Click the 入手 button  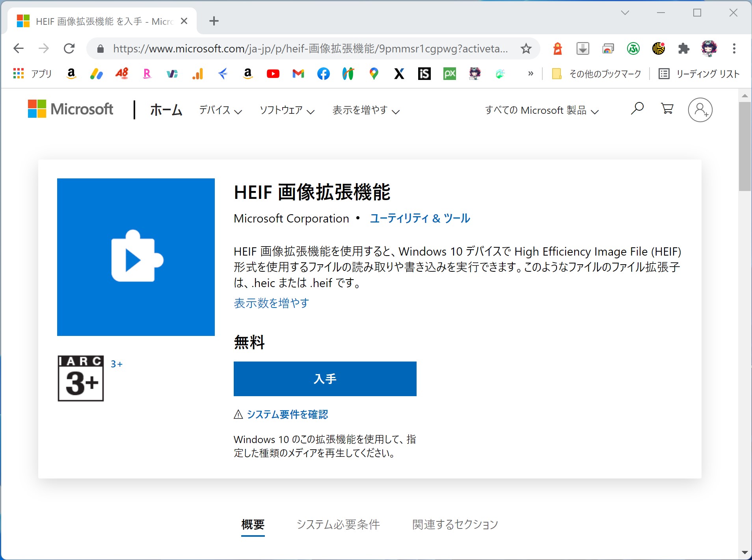(325, 379)
